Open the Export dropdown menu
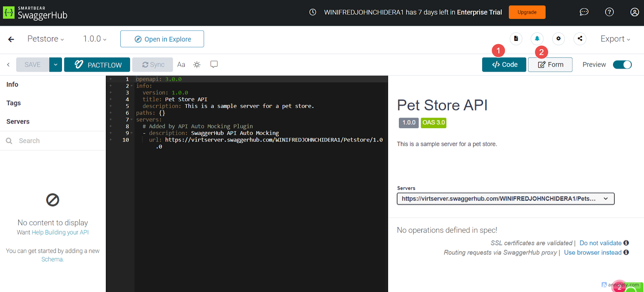644x292 pixels. tap(615, 39)
